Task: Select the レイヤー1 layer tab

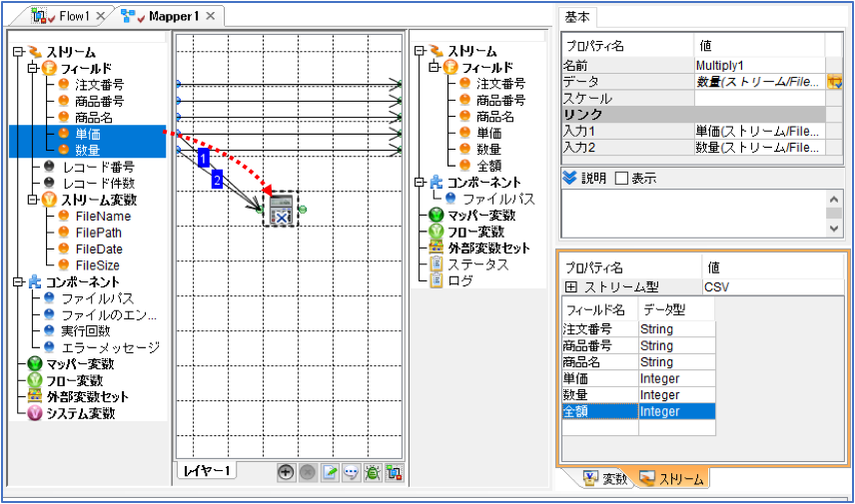Action: (x=207, y=470)
